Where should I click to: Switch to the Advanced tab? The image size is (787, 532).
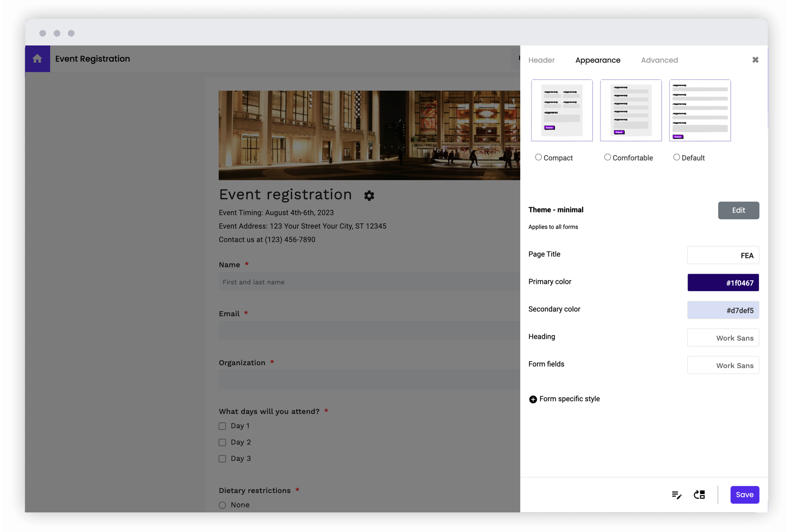pyautogui.click(x=659, y=60)
